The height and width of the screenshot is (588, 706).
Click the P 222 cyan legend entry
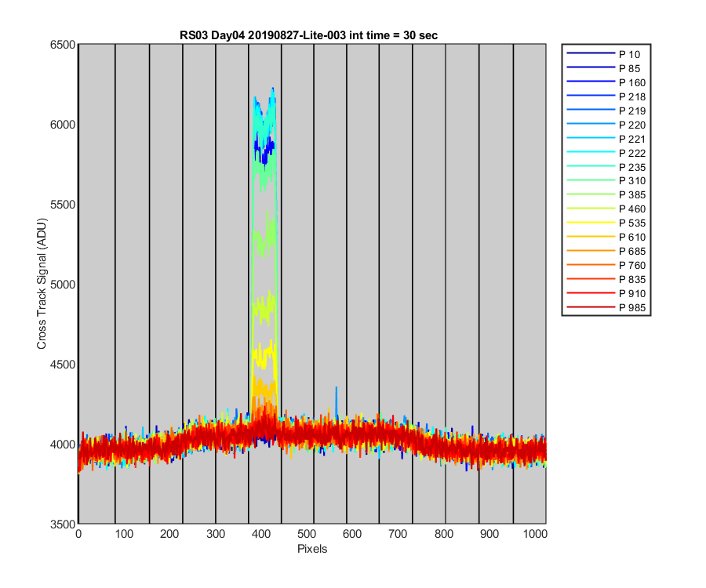click(x=606, y=153)
